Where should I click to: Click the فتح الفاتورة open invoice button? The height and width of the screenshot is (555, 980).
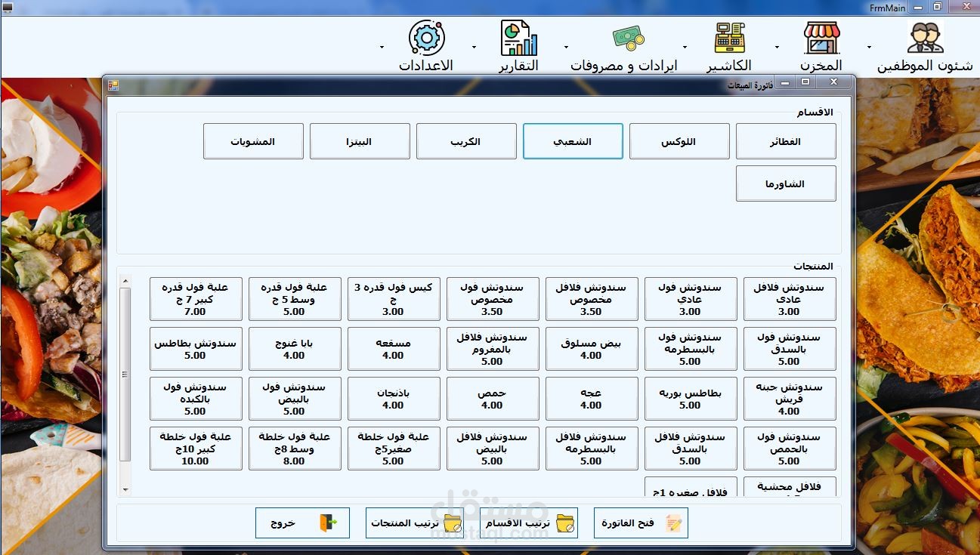[x=641, y=523]
